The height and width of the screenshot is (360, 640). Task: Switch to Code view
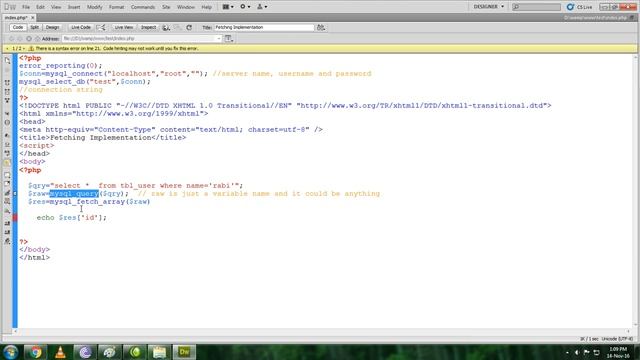click(x=18, y=27)
